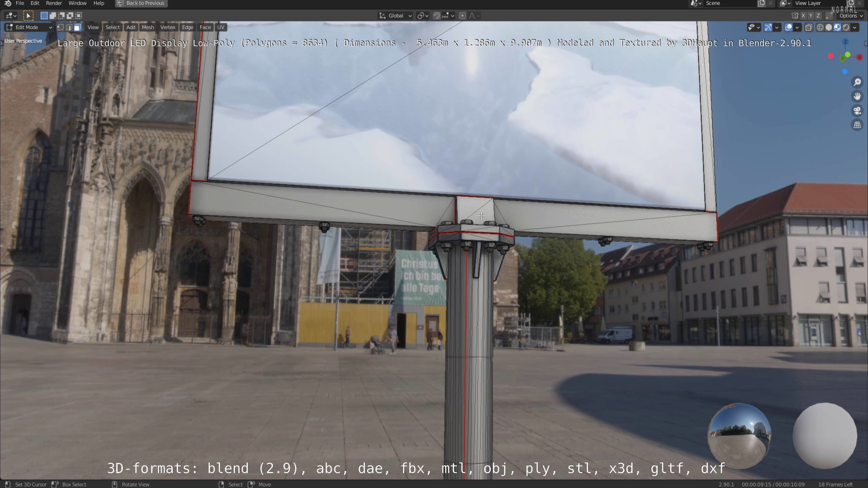Choose extend existing selection mode icon
Screen dimensions: 868x488
pyautogui.click(x=53, y=16)
